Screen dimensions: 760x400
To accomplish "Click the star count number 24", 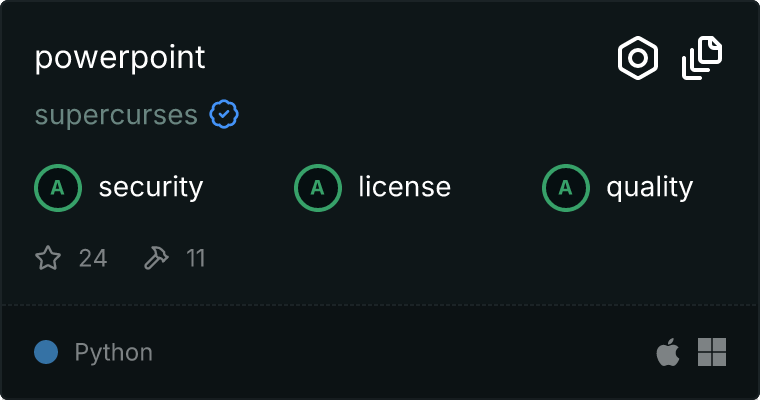I will point(93,258).
